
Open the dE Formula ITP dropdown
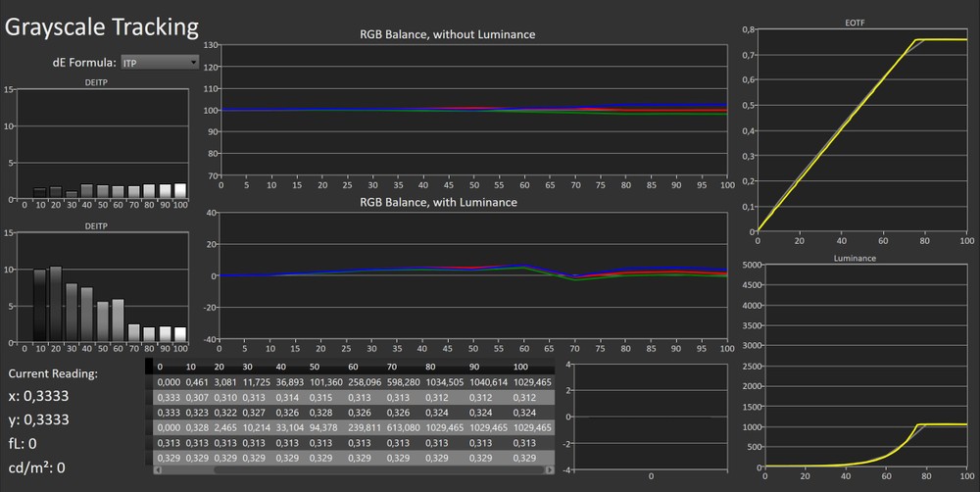(157, 63)
